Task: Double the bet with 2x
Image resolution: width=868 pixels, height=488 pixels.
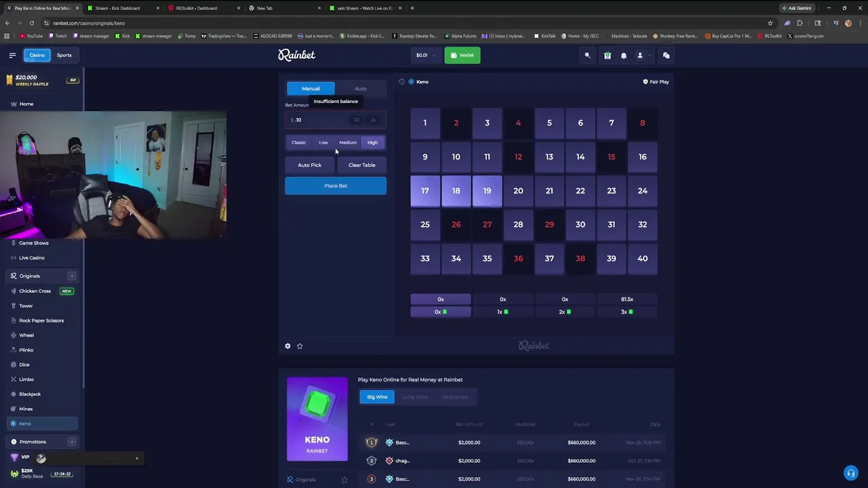Action: pyautogui.click(x=373, y=120)
